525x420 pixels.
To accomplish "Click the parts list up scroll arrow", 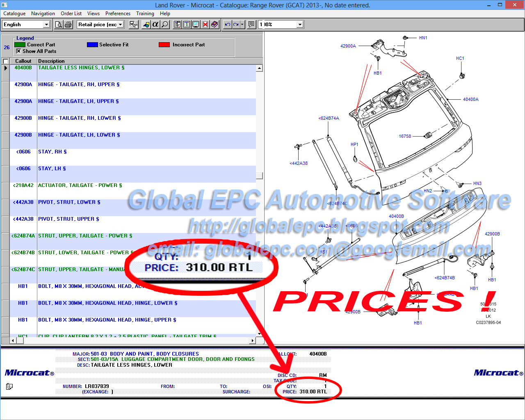I will coord(259,68).
